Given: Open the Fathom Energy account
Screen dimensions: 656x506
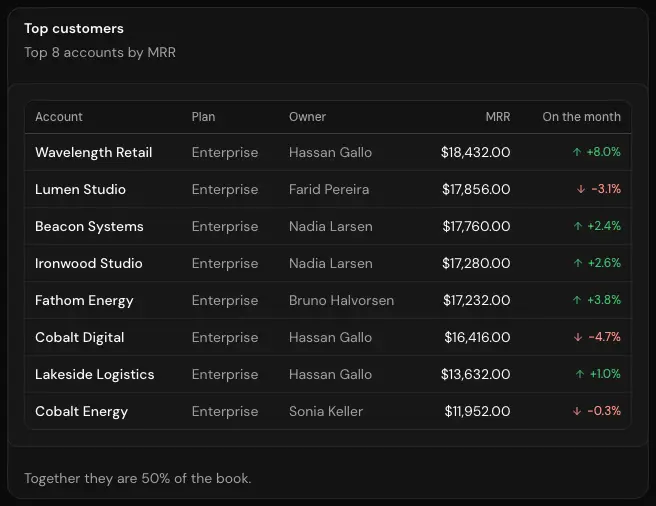Looking at the screenshot, I should click(84, 301).
